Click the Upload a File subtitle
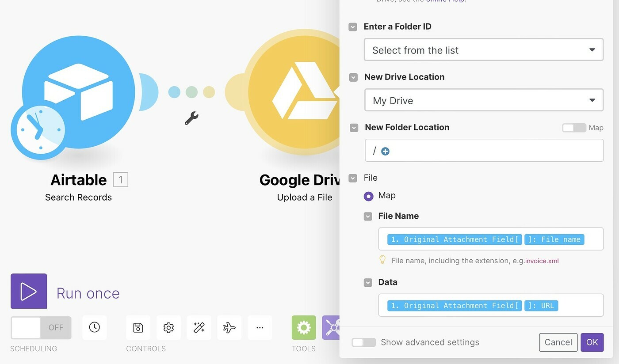619x364 pixels. coord(305,197)
